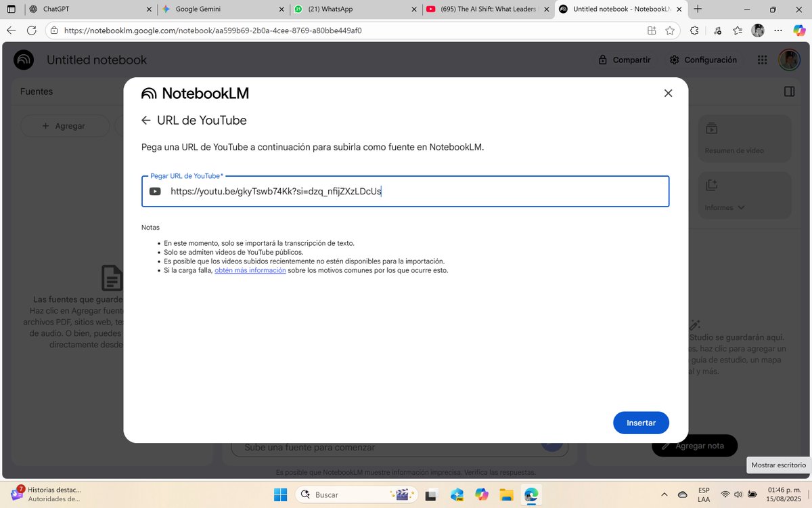Open the Resumen de video card
The image size is (812, 508).
(744, 138)
